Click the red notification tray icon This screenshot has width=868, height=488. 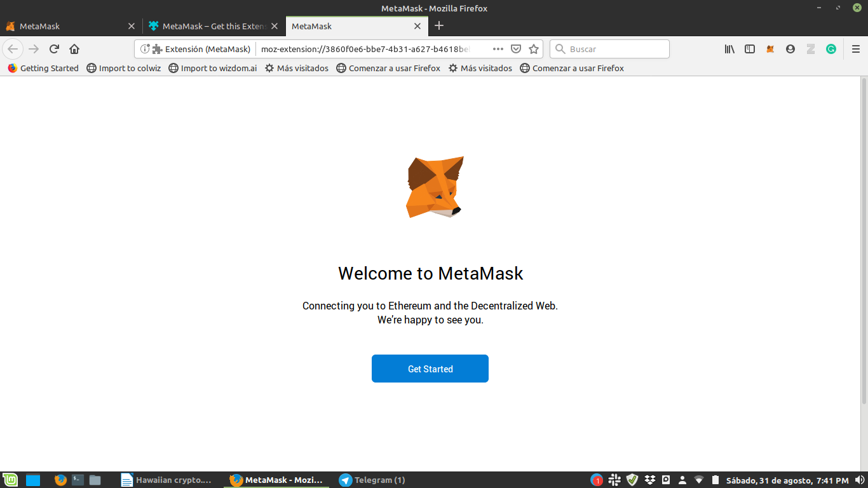pyautogui.click(x=597, y=480)
